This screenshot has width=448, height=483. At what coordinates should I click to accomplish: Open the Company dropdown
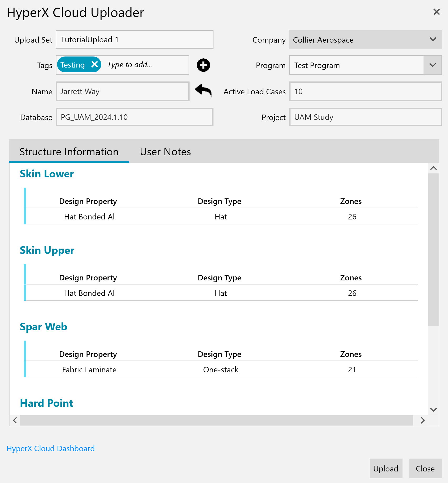(x=365, y=40)
